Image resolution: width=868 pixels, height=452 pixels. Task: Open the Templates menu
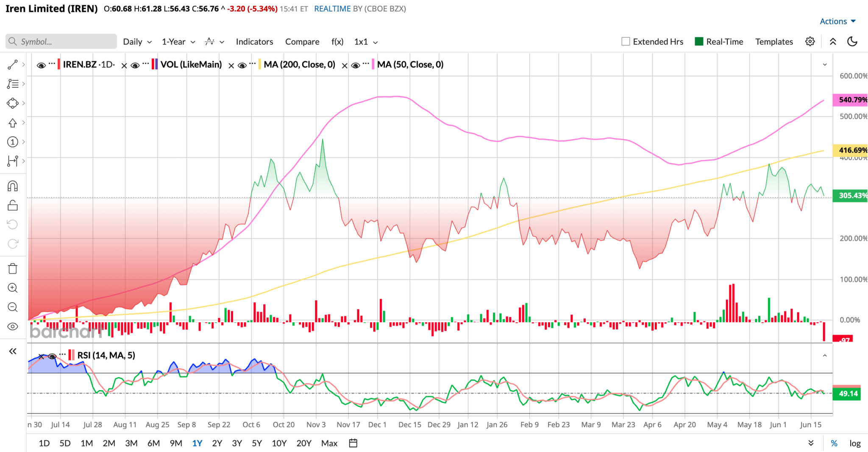(774, 42)
